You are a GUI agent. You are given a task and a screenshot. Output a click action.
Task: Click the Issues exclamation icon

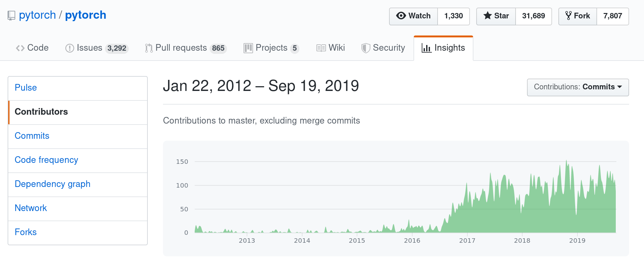69,48
